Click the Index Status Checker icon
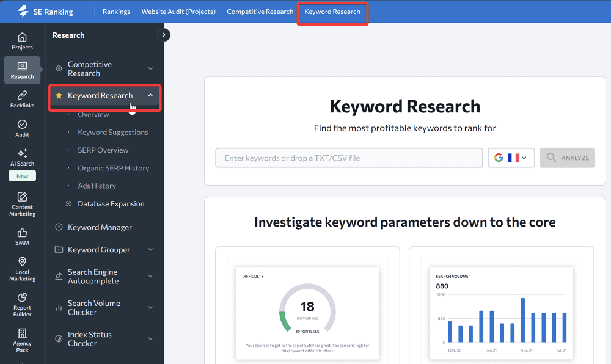 tap(59, 339)
